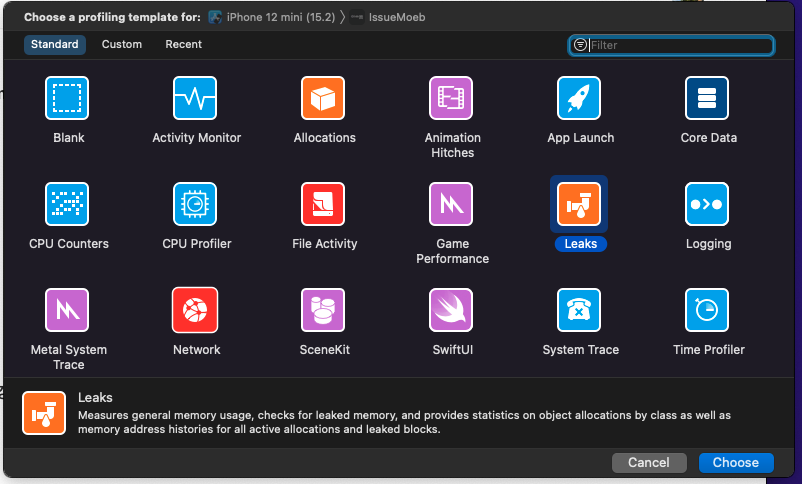The image size is (802, 484).
Task: Switch to the Standard tab
Action: coord(55,45)
